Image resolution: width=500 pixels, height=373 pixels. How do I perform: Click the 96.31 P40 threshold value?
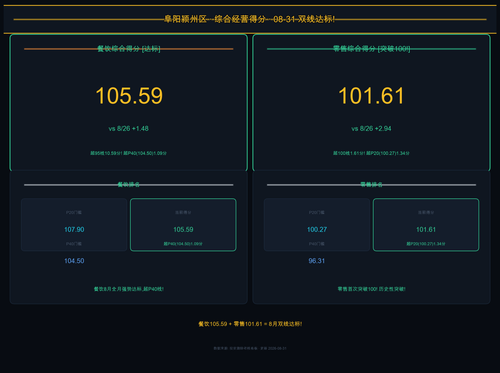click(317, 261)
